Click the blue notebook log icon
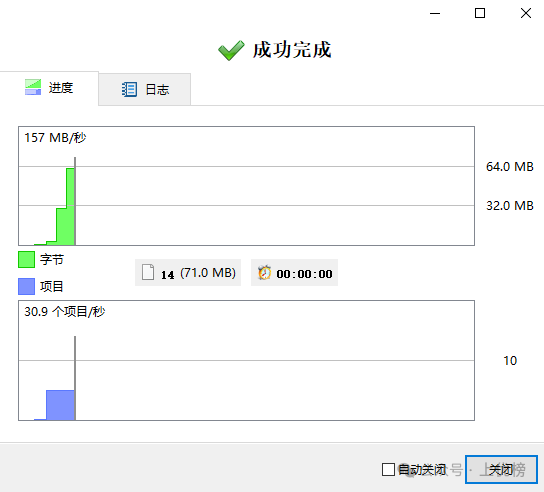This screenshot has width=544, height=492. coord(129,90)
